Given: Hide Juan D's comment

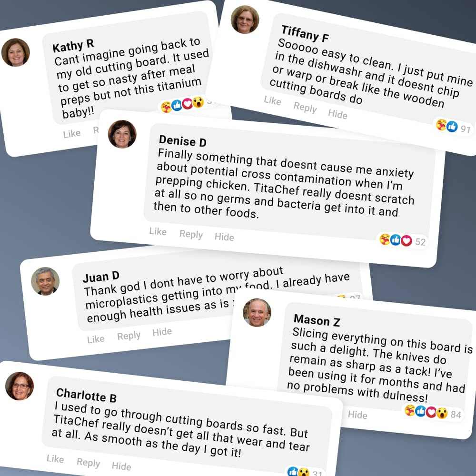Looking at the screenshot, I should (162, 332).
